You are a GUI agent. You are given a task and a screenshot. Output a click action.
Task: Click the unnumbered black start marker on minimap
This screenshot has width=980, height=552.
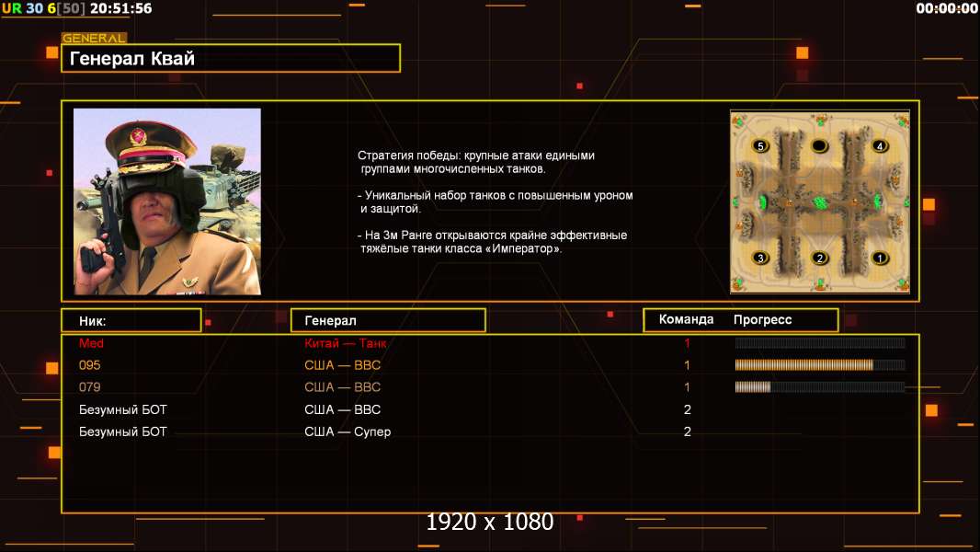point(819,146)
